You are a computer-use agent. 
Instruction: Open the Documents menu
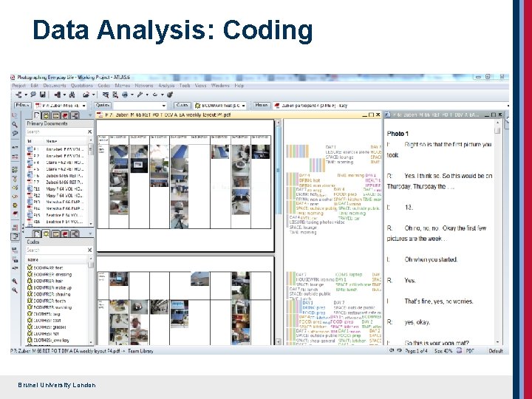tap(54, 86)
